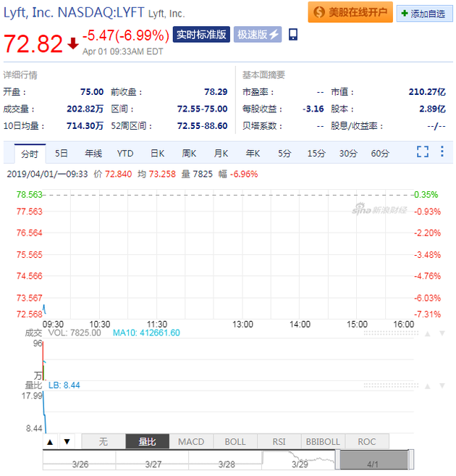Show the 30分 thirty-minute chart
The width and height of the screenshot is (456, 476).
coord(348,154)
